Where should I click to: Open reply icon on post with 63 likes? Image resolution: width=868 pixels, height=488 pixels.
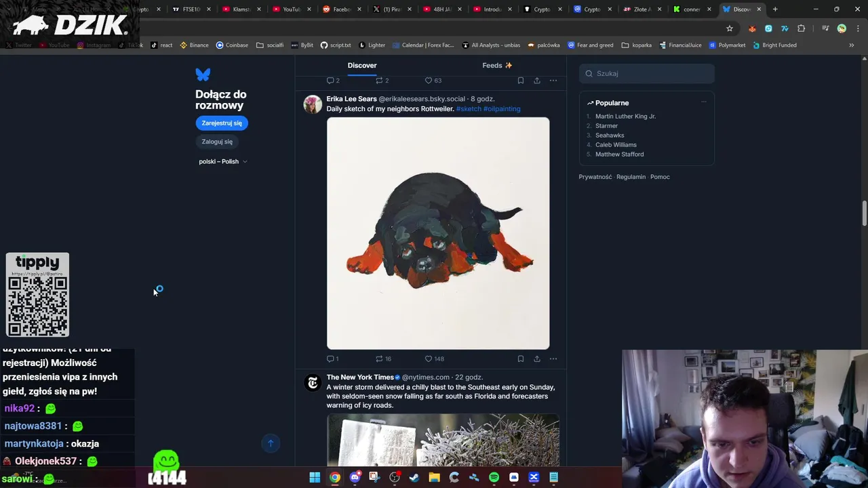[x=333, y=80]
